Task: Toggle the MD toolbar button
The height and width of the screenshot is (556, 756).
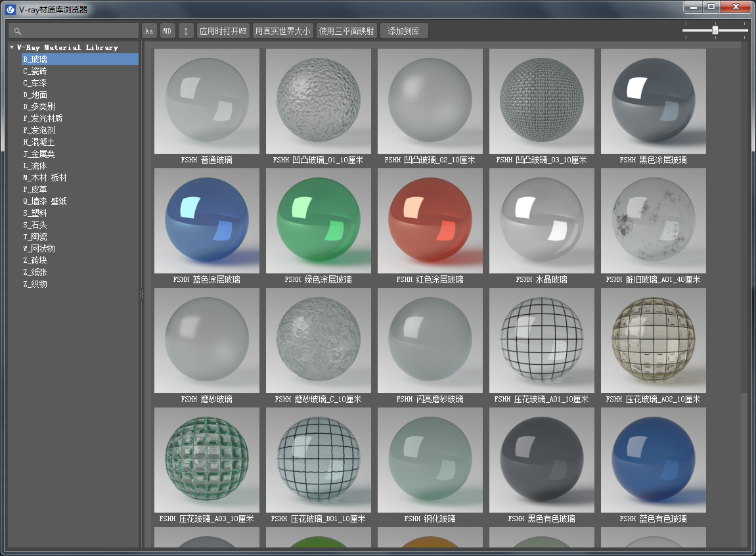Action: (167, 31)
